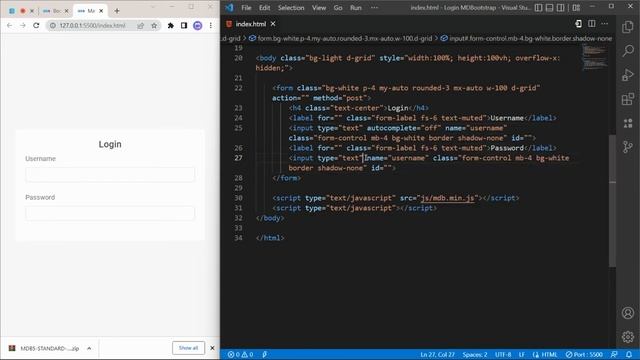
Task: Toggle Secondary Side Bar layout button
Action: click(561, 7)
